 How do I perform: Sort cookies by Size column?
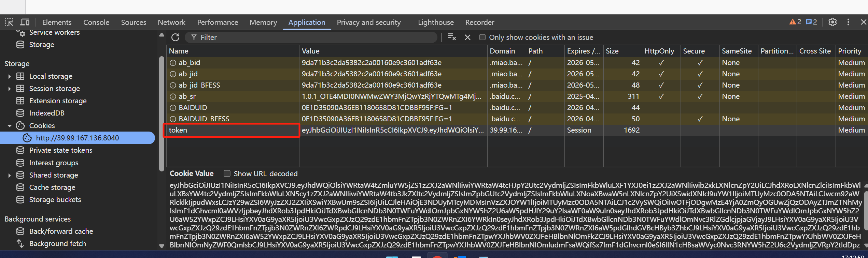[x=622, y=51]
